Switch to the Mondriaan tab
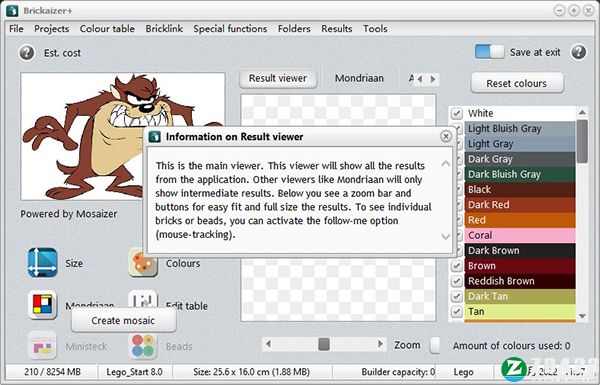This screenshot has width=600, height=385. tap(359, 78)
